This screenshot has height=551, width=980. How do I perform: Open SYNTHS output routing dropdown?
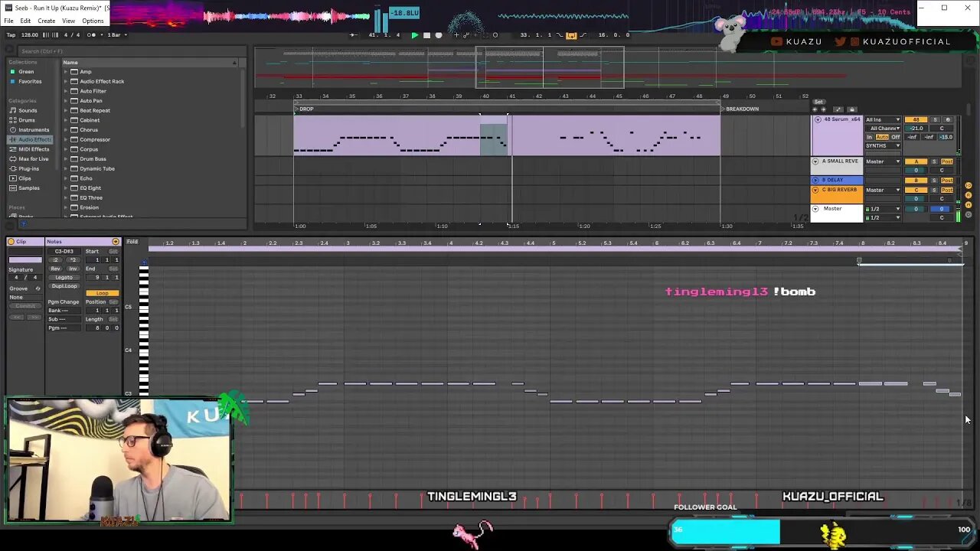point(883,145)
